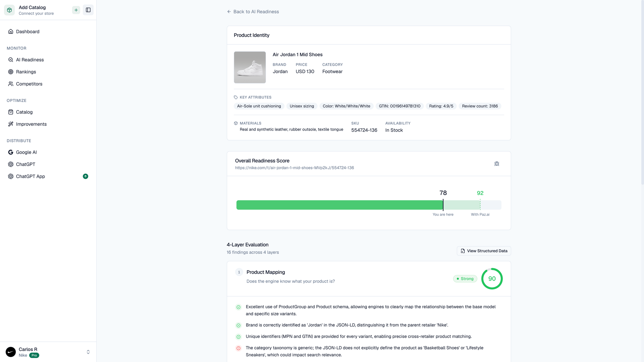Viewport: 644px width, 362px height.
Task: Click the Materials cube icon
Action: point(236,123)
